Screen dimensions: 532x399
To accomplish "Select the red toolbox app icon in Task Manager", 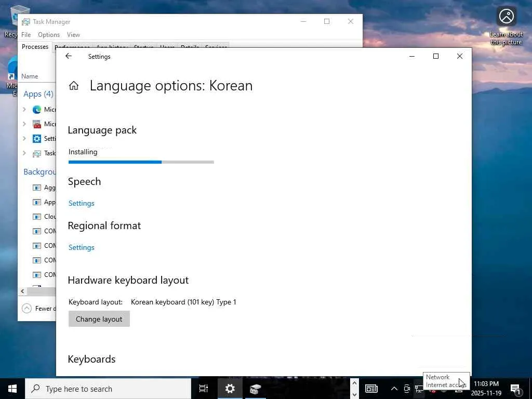I will tap(37, 124).
